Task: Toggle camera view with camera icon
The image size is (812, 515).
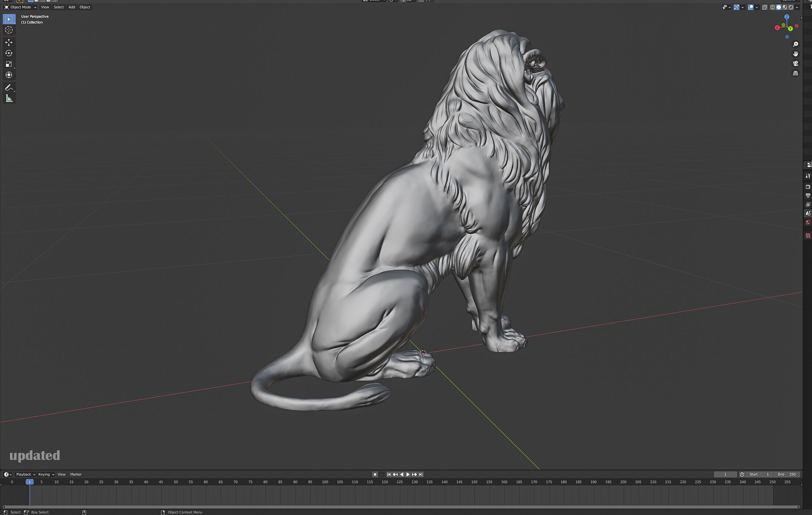Action: [795, 64]
